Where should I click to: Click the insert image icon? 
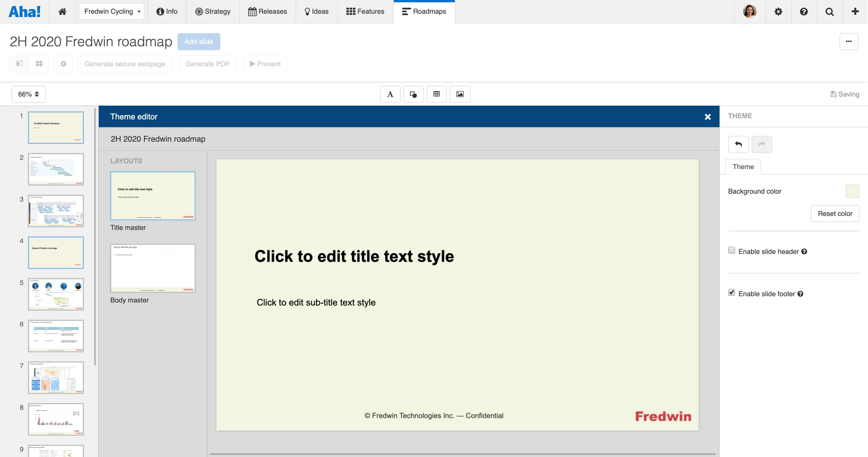460,94
